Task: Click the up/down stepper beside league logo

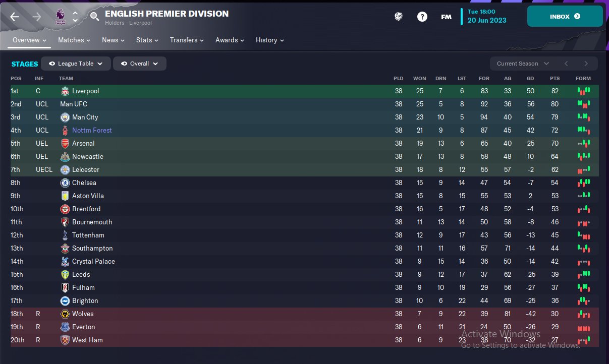Action: (75, 17)
